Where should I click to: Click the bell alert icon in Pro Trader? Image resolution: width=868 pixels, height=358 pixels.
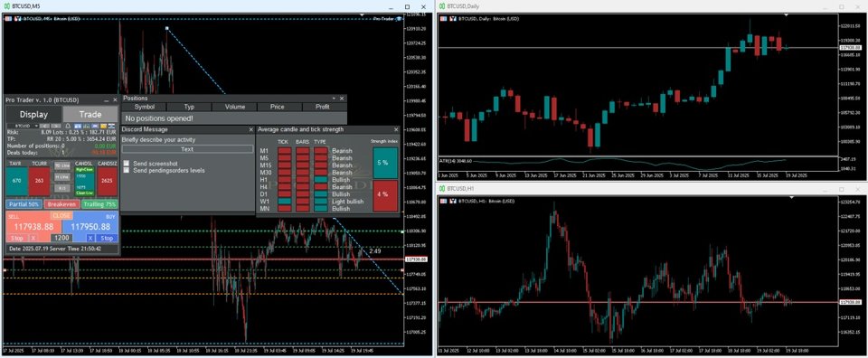pos(68,126)
